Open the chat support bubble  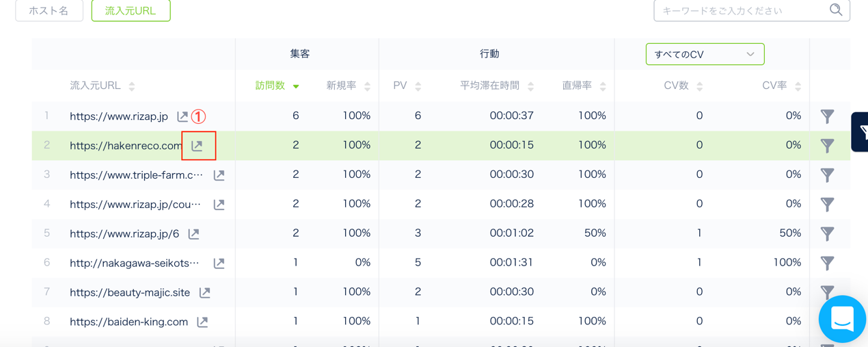tap(842, 319)
